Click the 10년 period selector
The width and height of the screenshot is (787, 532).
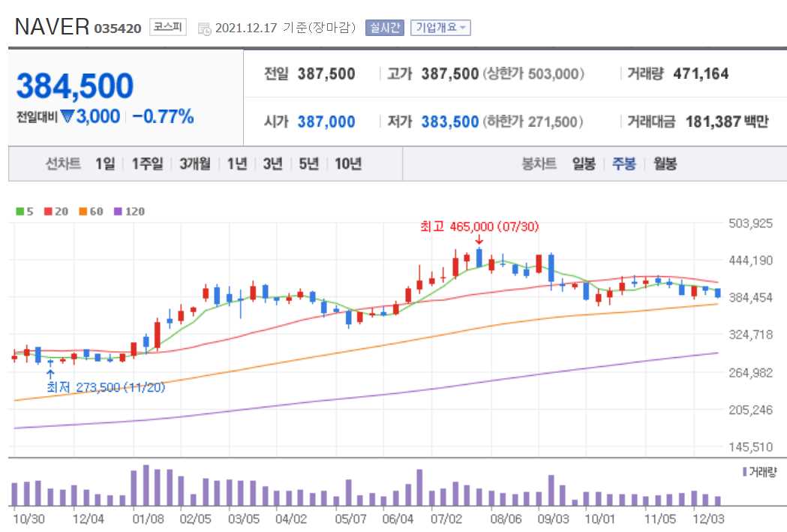(x=349, y=164)
